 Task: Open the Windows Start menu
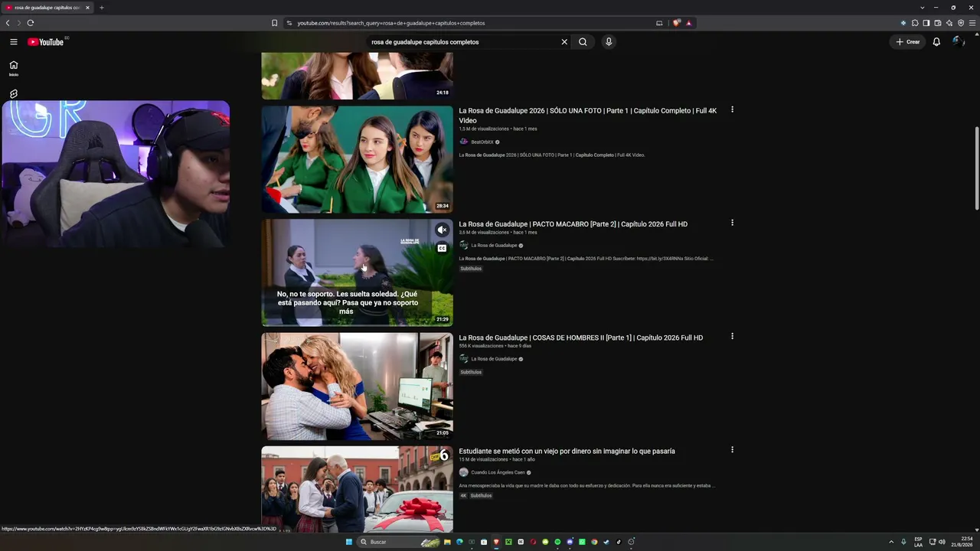click(x=349, y=542)
